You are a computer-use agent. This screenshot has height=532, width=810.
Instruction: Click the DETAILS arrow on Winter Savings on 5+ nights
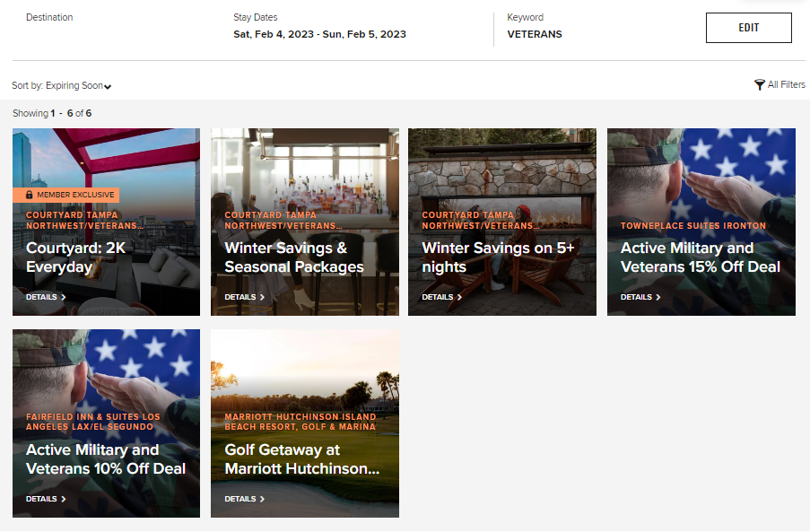(462, 297)
